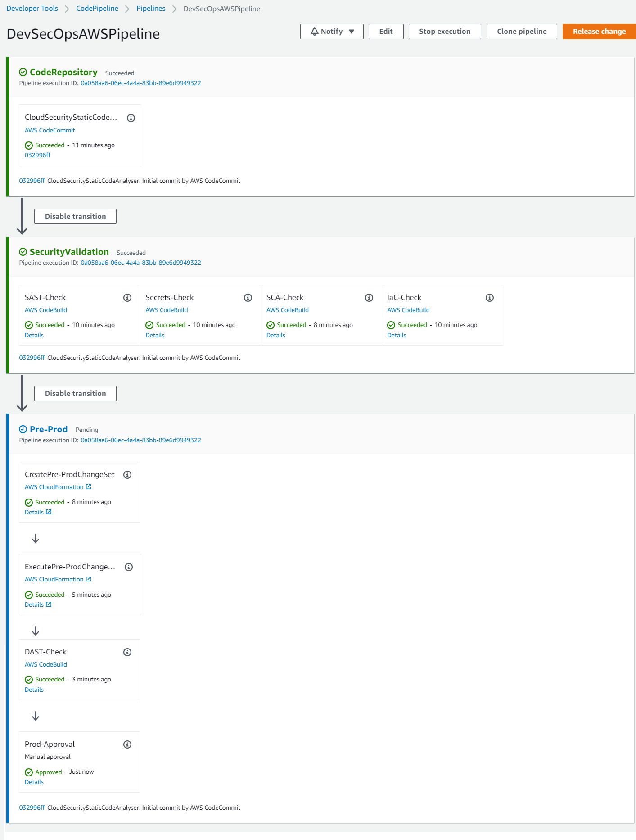Navigate to Pipelines breadcrumb

(x=151, y=9)
